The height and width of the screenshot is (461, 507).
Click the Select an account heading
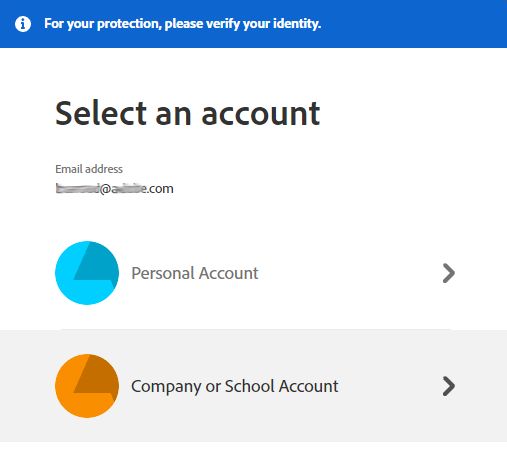click(188, 113)
